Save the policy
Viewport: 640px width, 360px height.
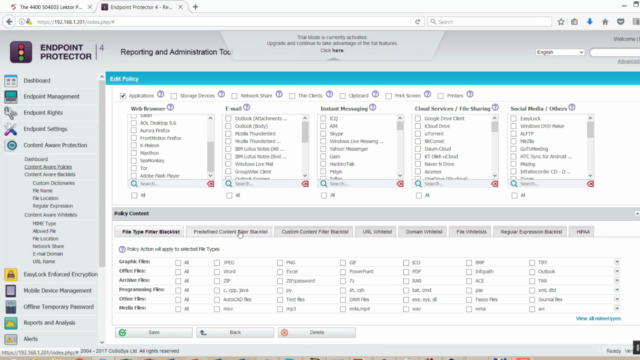[153, 332]
